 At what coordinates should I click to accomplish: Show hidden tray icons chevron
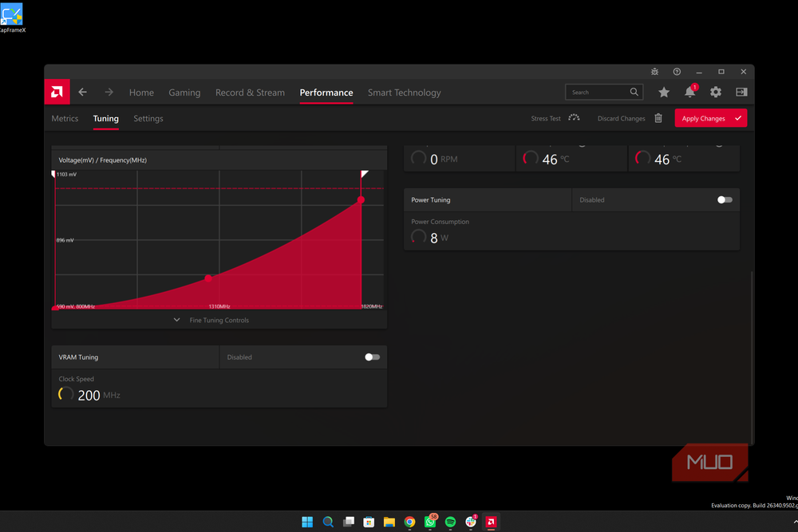pyautogui.click(x=795, y=522)
